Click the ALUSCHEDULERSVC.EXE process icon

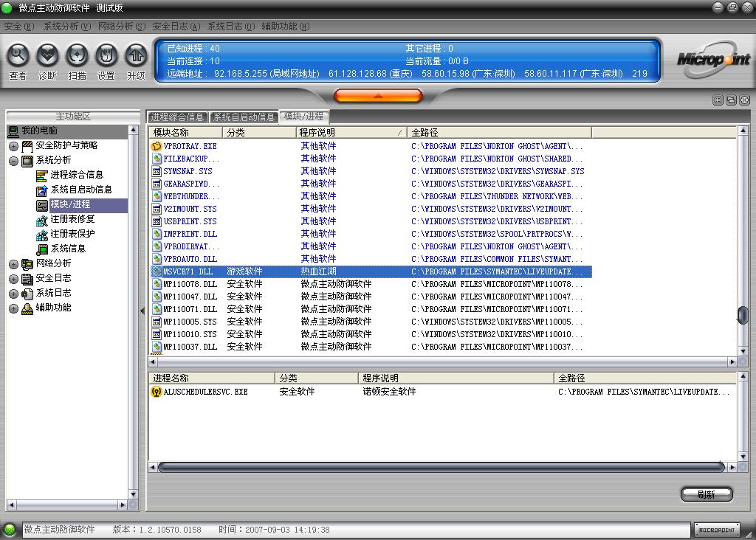(157, 392)
